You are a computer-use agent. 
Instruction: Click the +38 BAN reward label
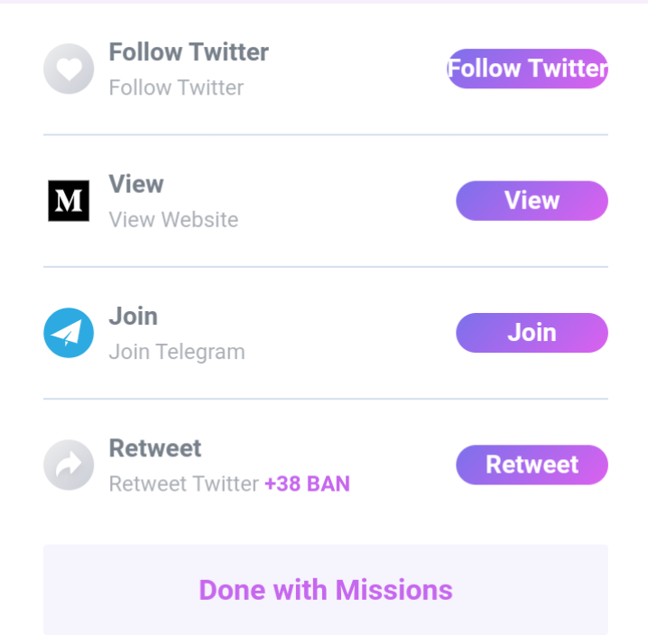tap(308, 483)
